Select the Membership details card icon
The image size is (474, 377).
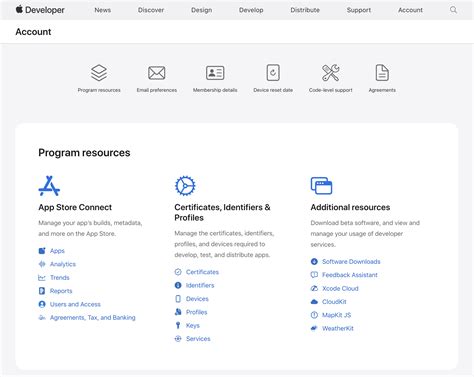click(215, 73)
